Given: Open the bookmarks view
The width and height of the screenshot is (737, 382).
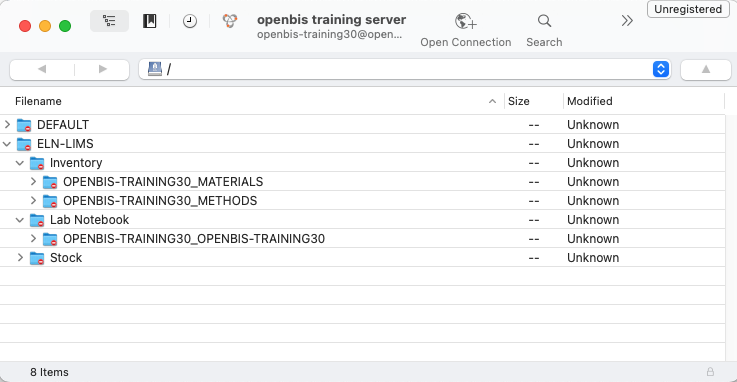Looking at the screenshot, I should pos(149,21).
